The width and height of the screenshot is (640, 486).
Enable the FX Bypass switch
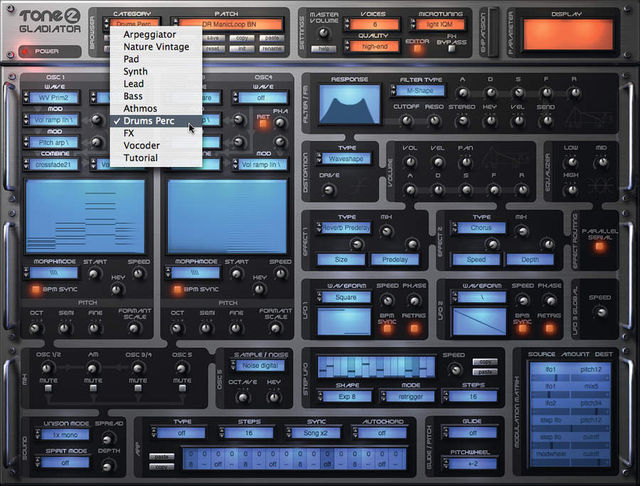point(451,49)
